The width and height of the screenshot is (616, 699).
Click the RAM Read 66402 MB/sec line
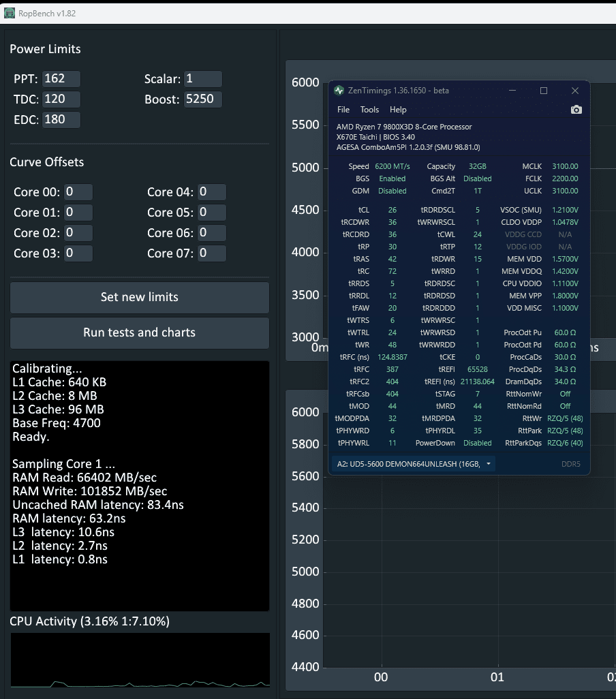point(84,478)
